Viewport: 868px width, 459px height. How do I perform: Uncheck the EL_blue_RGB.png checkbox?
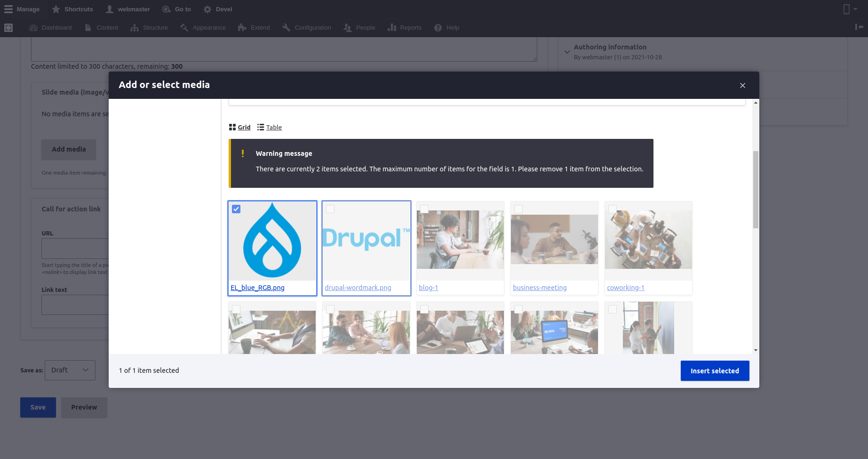coord(236,209)
